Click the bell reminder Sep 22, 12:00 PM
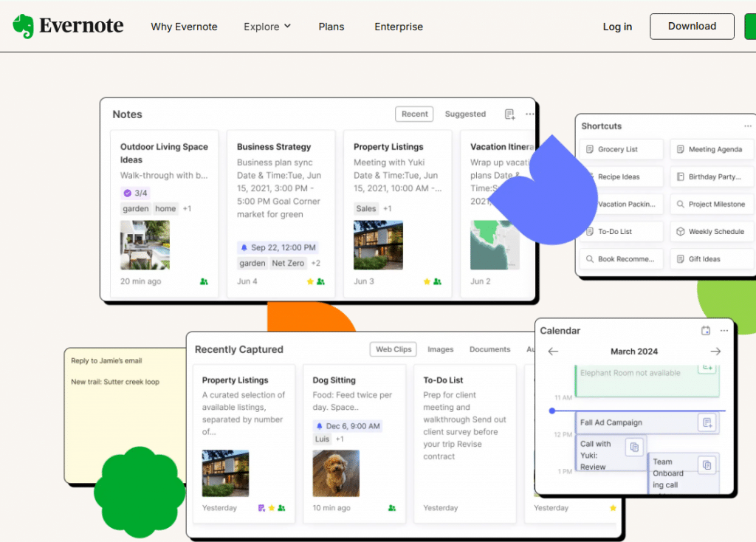The height and width of the screenshot is (542, 756). (278, 247)
